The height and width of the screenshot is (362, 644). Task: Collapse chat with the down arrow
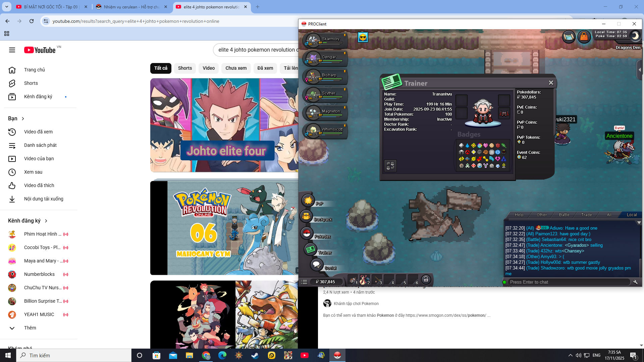(639, 223)
